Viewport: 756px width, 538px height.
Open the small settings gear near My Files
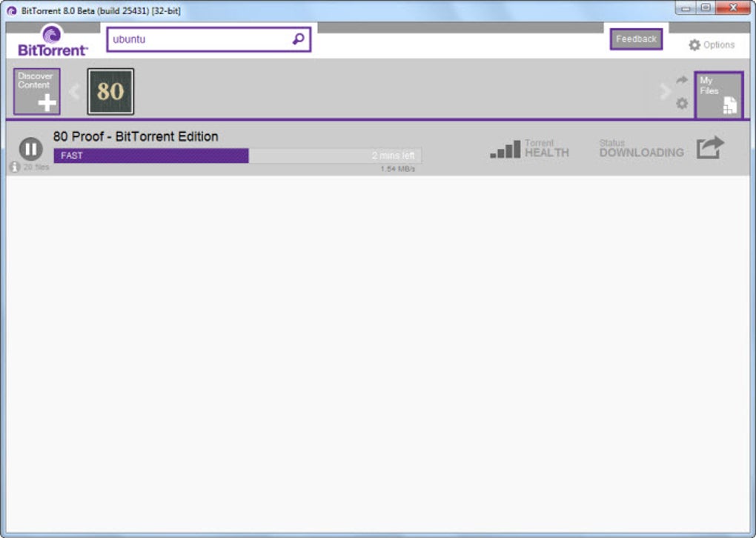click(682, 103)
